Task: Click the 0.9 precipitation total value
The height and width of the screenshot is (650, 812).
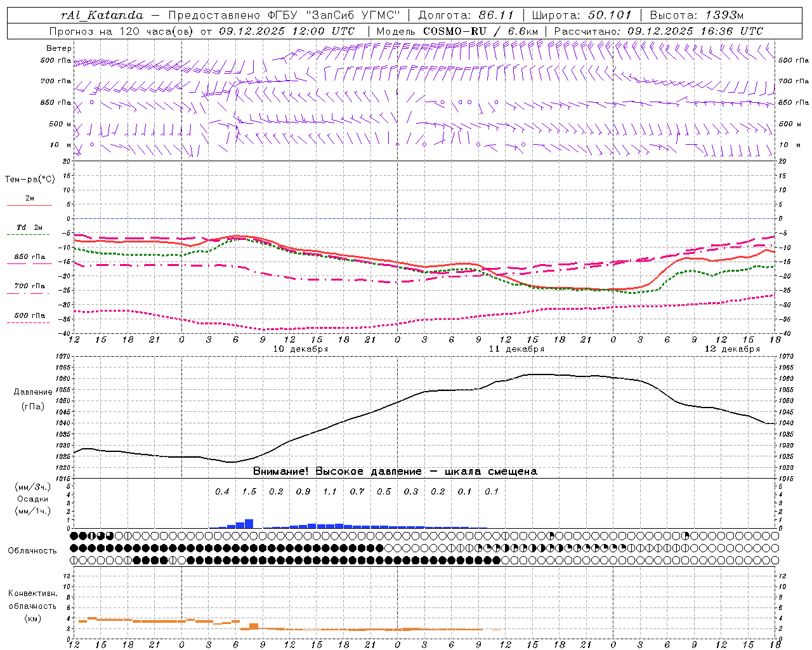Action: 303,492
